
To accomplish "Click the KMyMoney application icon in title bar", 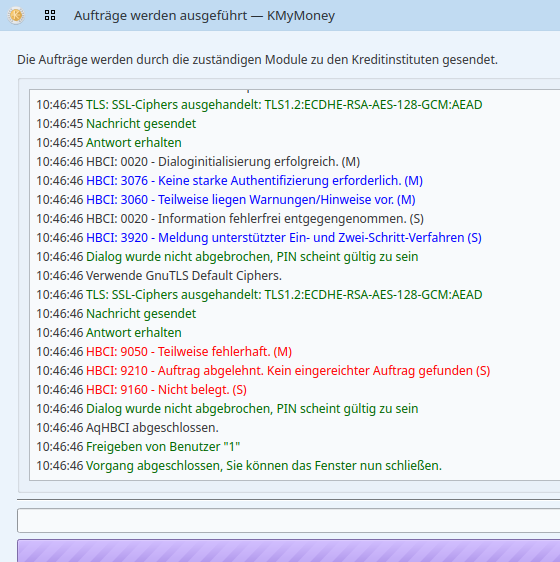I will (16, 15).
